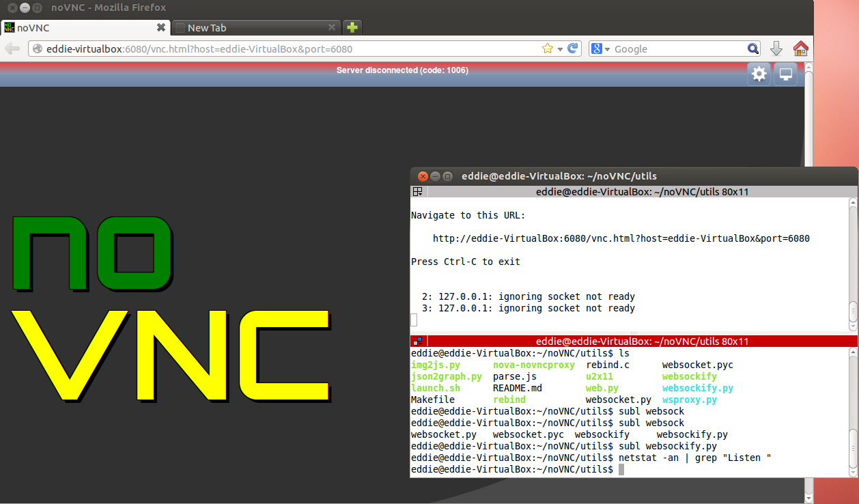Open the Firefox downloads arrow
Image resolution: width=859 pixels, height=504 pixels.
[x=776, y=48]
